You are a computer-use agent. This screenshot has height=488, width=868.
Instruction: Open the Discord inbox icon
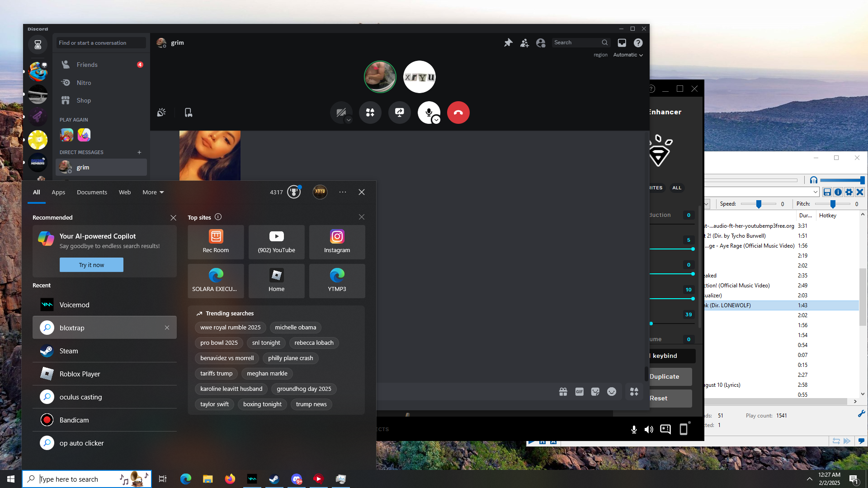(622, 42)
